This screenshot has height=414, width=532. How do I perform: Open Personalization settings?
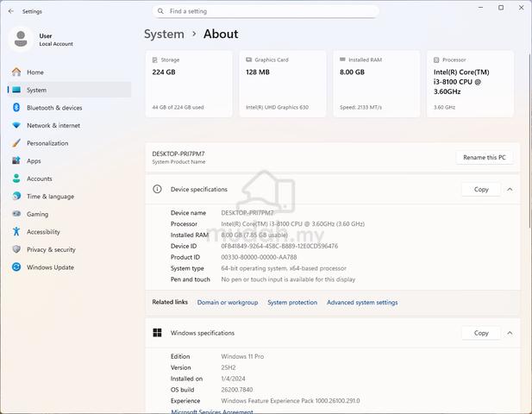coord(69,143)
